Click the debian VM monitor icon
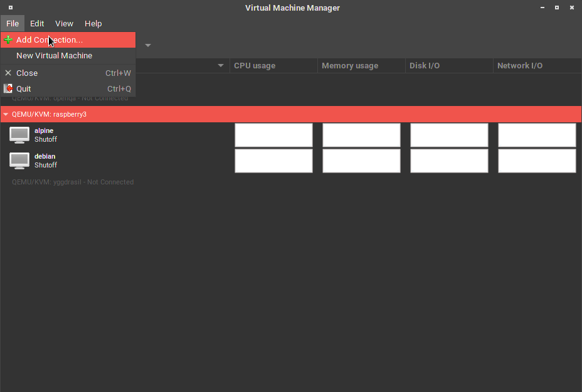Image resolution: width=582 pixels, height=392 pixels. click(x=19, y=161)
